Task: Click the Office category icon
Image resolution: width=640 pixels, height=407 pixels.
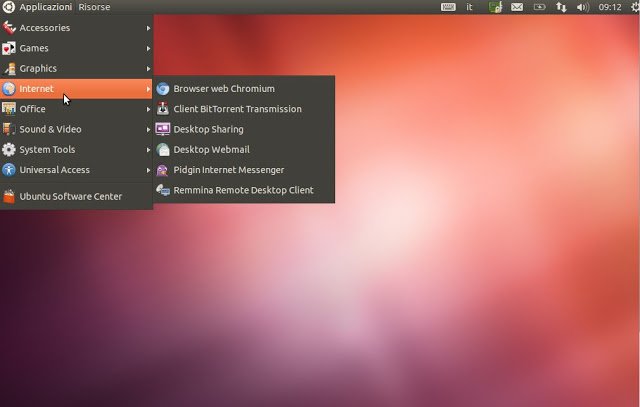Action: click(9, 109)
